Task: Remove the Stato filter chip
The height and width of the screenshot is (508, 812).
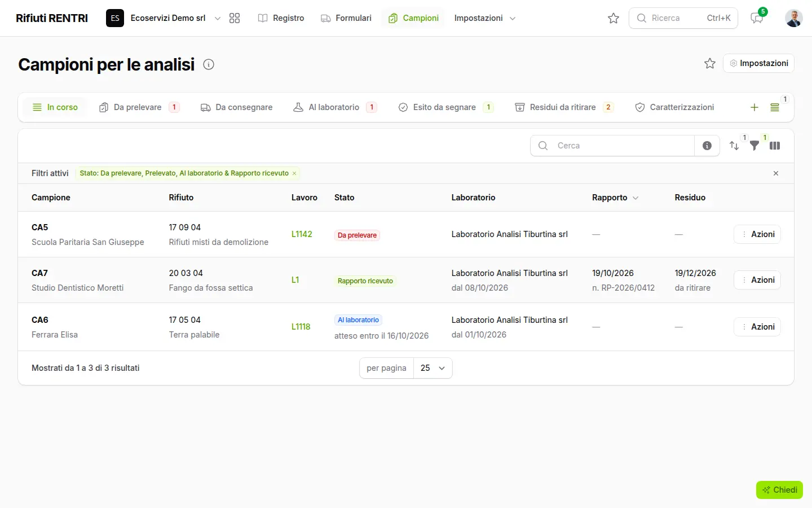Action: 294,173
